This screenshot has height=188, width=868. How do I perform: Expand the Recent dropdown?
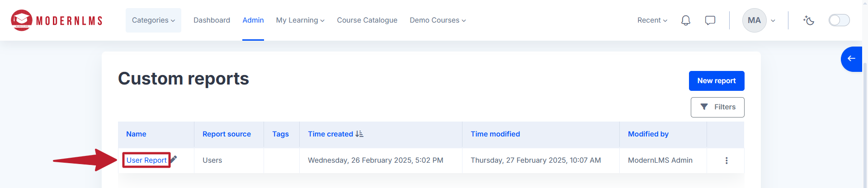click(652, 20)
